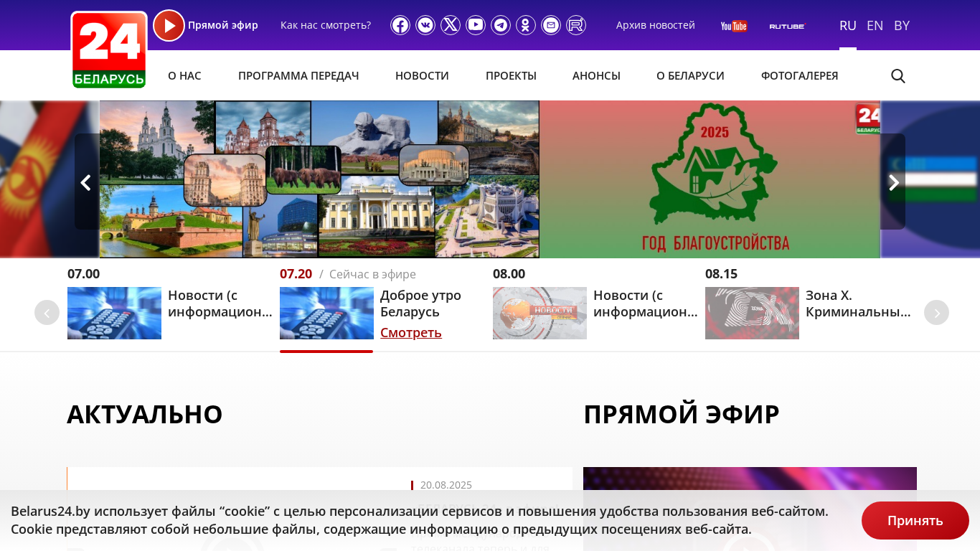Click the Беларусь 24 logo
The height and width of the screenshot is (551, 980).
109,50
